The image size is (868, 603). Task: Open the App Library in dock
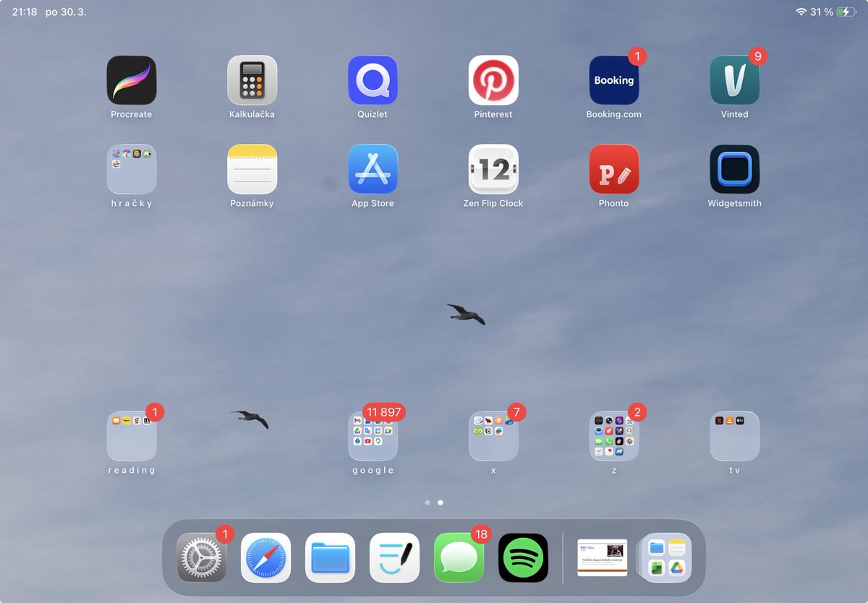tap(666, 557)
